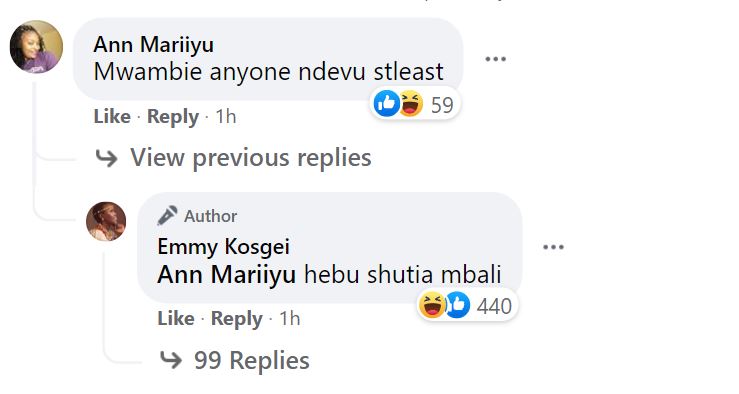
Task: Reply to Emmy Kosgei's comment
Action: click(x=237, y=320)
